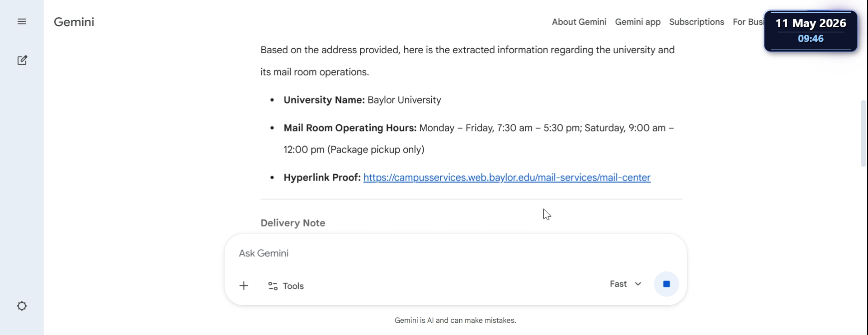The image size is (868, 335).
Task: Click the University Name: label
Action: click(x=324, y=100)
